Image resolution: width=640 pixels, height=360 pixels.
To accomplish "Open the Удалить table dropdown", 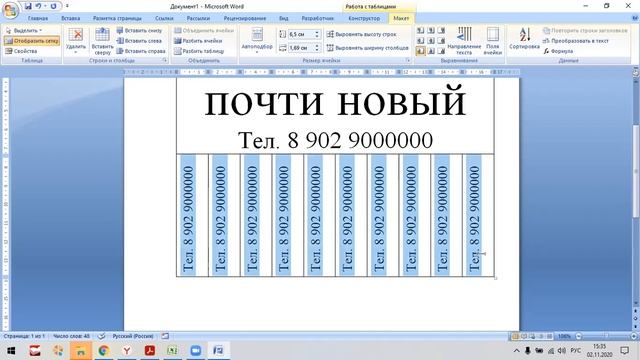I will (76, 40).
